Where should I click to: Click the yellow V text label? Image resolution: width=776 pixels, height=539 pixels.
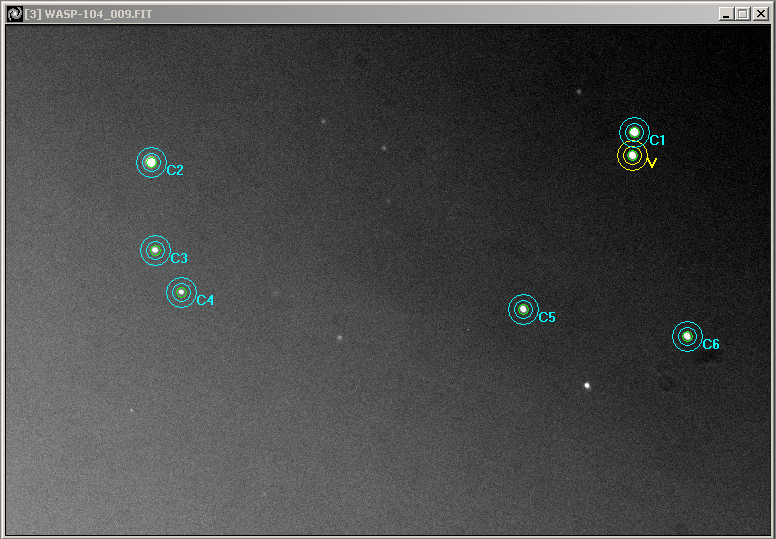pos(652,162)
